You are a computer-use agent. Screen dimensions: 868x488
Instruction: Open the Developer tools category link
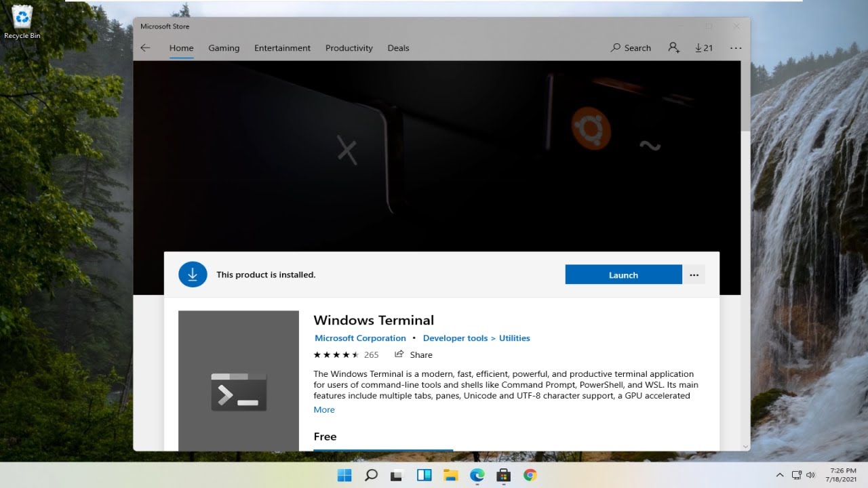pos(455,338)
